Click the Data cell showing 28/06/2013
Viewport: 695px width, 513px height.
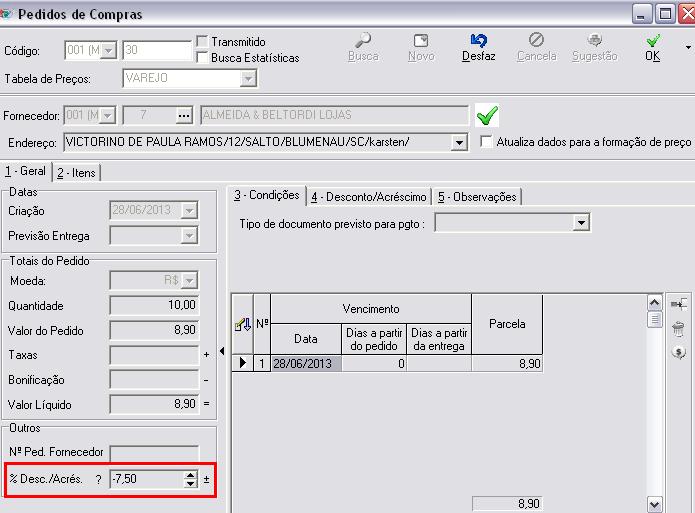pos(305,364)
